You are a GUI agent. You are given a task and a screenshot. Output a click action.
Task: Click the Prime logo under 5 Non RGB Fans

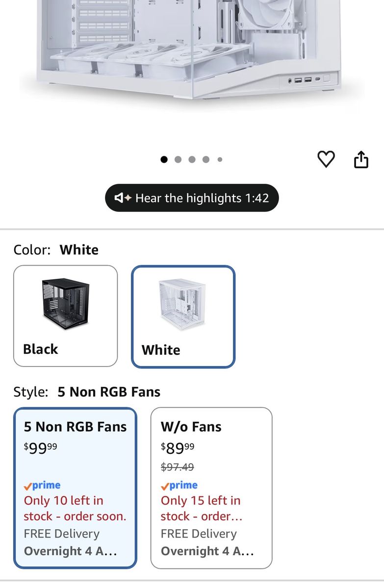tap(42, 486)
